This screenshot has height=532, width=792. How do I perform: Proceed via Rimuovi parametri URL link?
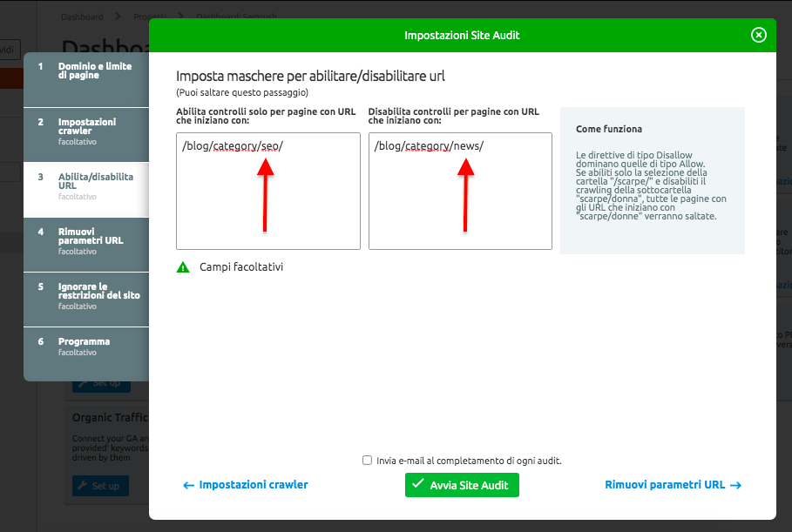click(x=674, y=485)
